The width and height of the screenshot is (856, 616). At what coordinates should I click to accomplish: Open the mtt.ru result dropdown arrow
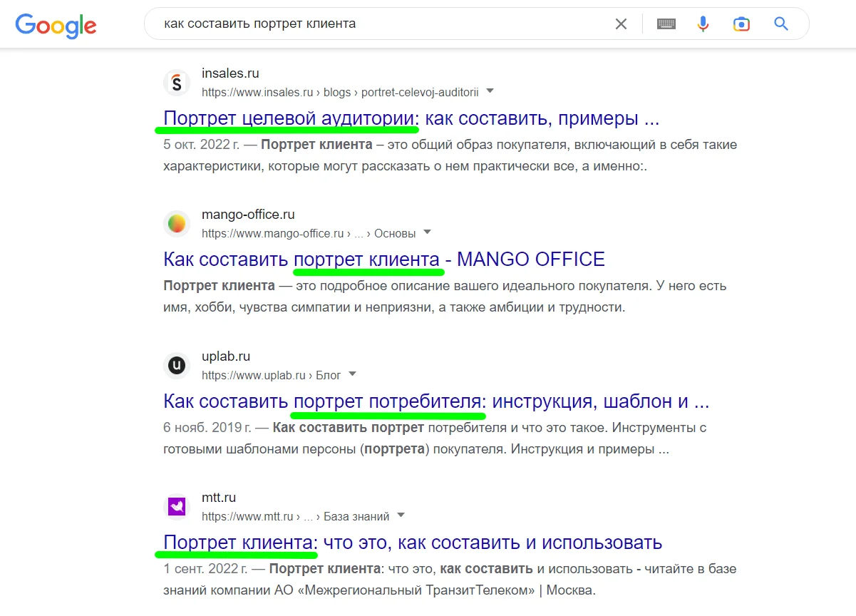(x=401, y=515)
